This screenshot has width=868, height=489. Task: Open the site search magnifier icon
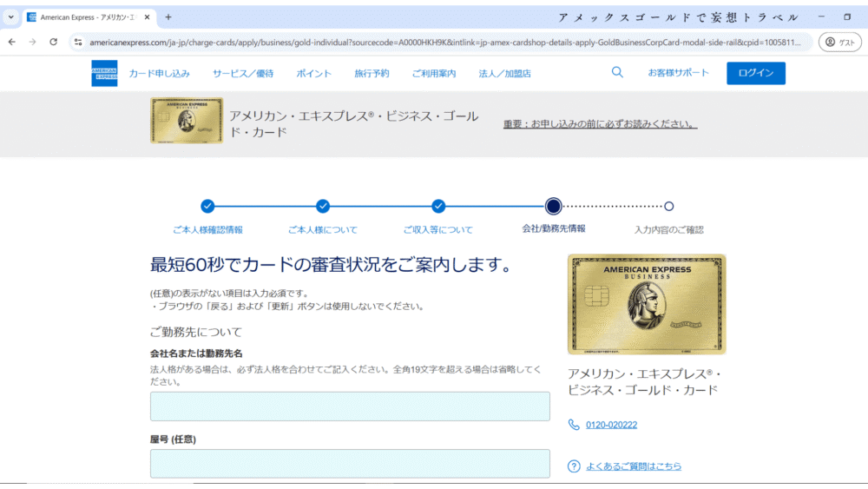pos(617,73)
